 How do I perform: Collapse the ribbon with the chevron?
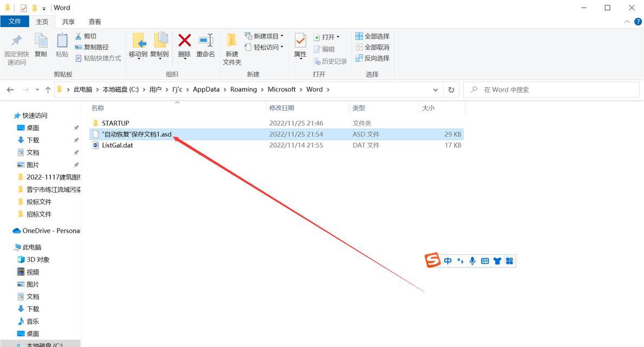(x=627, y=22)
